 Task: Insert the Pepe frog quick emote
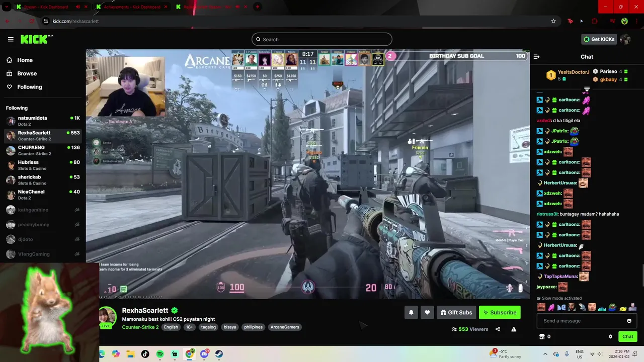click(x=613, y=307)
